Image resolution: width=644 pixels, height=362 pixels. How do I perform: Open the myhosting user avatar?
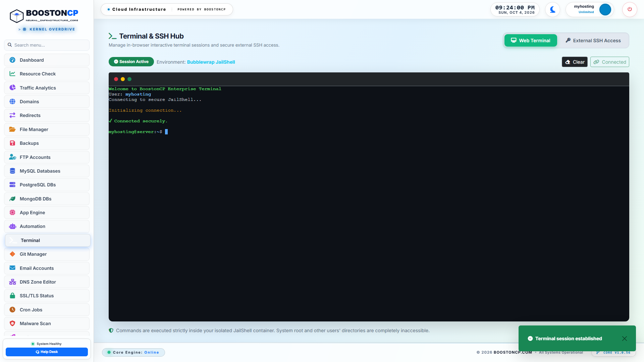[605, 9]
